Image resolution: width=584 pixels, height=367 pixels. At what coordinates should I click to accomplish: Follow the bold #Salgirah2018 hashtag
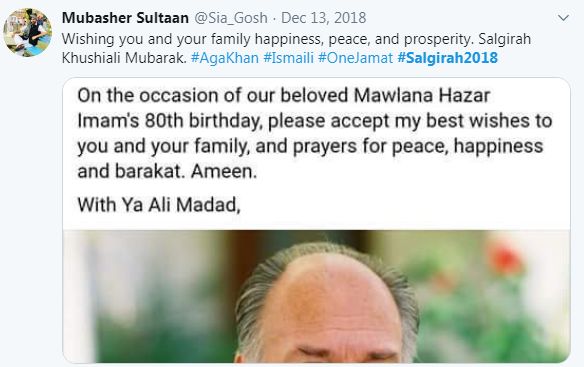[447, 58]
